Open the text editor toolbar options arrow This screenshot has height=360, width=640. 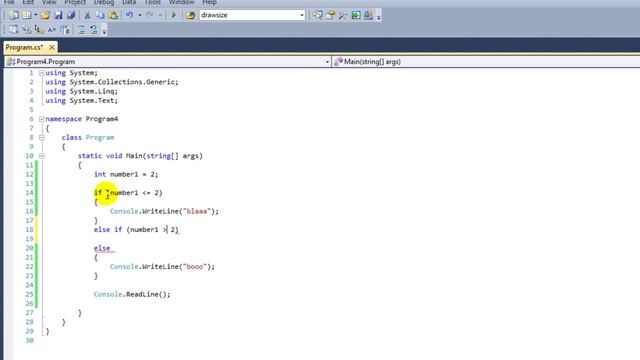(104, 31)
